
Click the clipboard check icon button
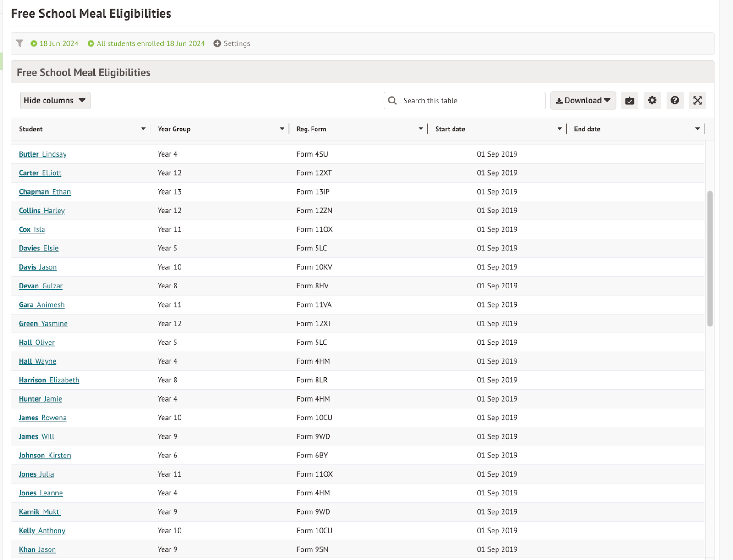pos(629,101)
